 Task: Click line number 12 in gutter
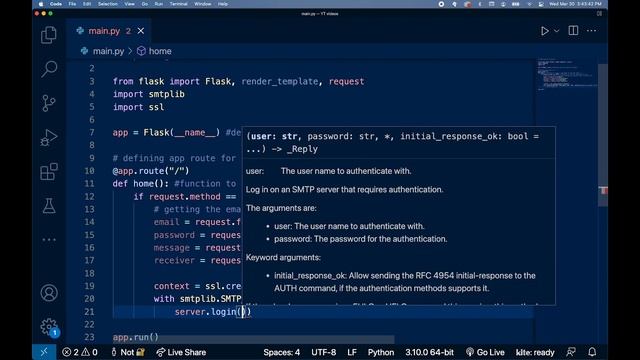[x=89, y=196]
